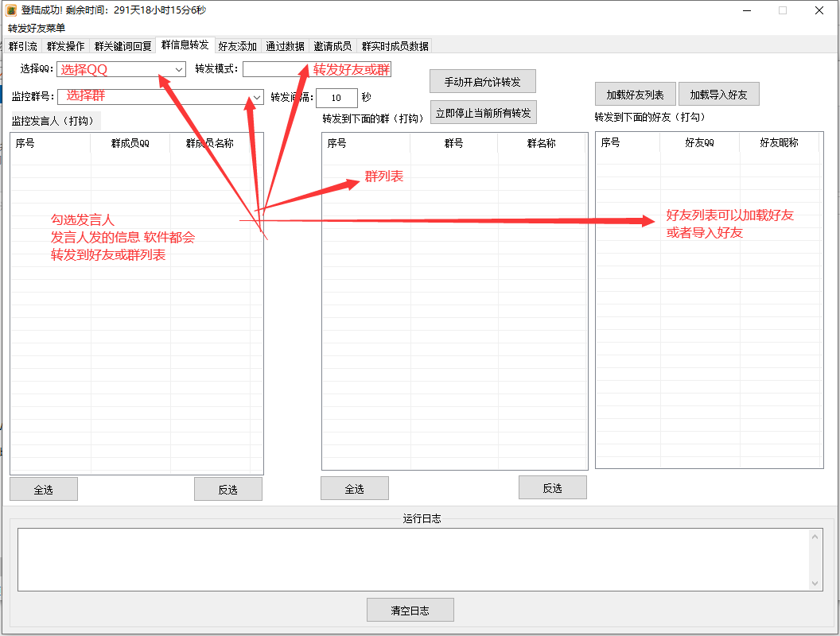Open the 转发好友菜单 menu
This screenshot has height=636, width=840.
point(37,28)
